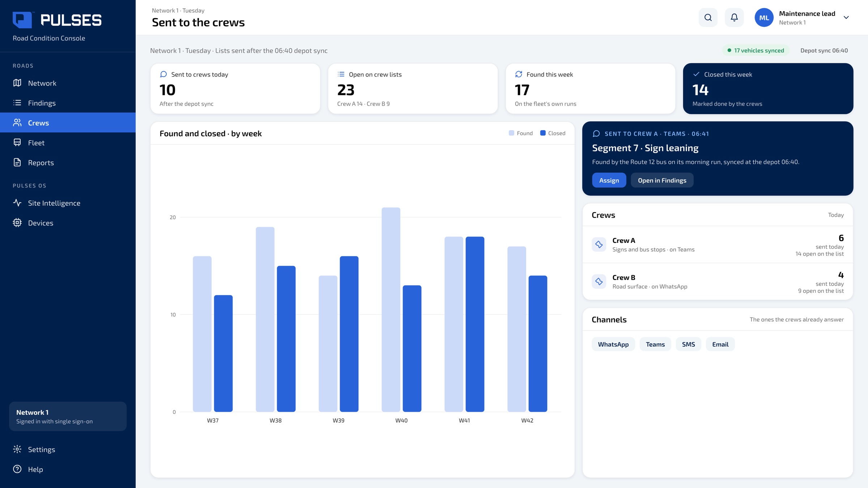The image size is (868, 488).
Task: Open Reports from the sidebar
Action: click(x=68, y=162)
